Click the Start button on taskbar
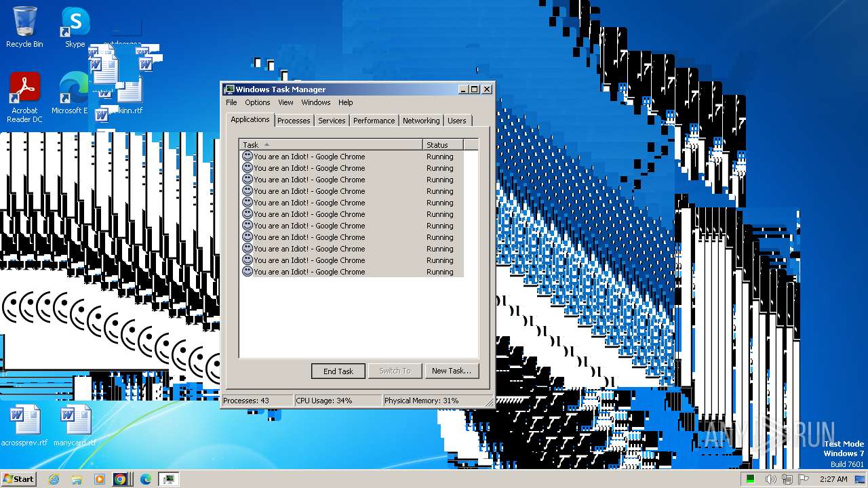Screen dimensions: 868x488 pyautogui.click(x=18, y=479)
